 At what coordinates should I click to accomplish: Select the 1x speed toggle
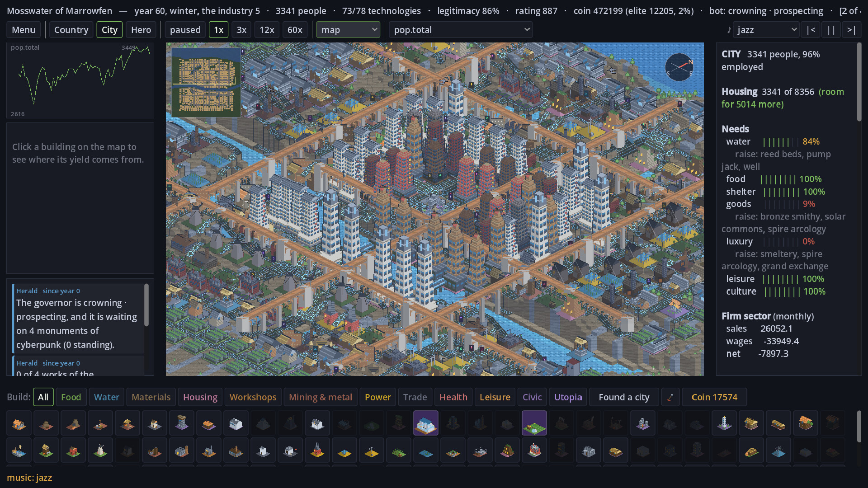218,30
